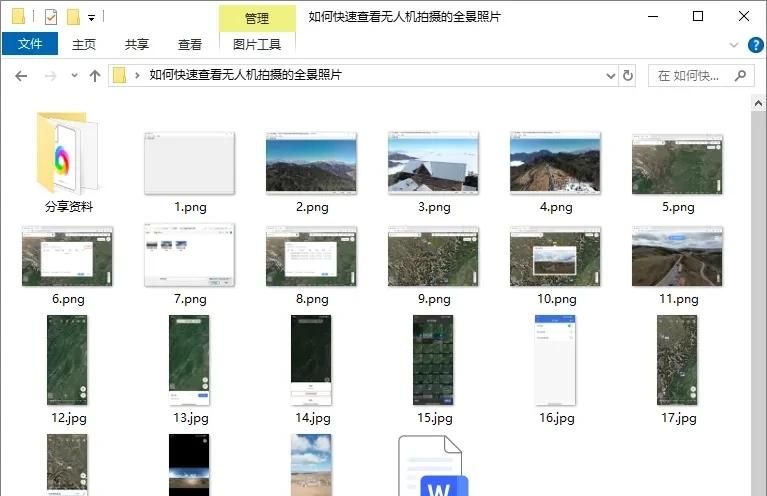Viewport: 767px width, 496px height.
Task: Go up one folder level arrow
Action: (x=95, y=76)
